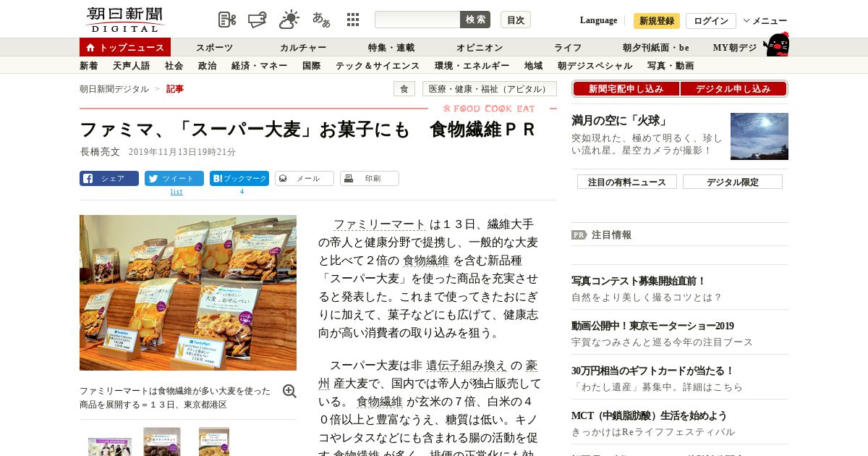Select 朝デジスペシャル in sub navigation
868x456 pixels.
click(x=595, y=65)
